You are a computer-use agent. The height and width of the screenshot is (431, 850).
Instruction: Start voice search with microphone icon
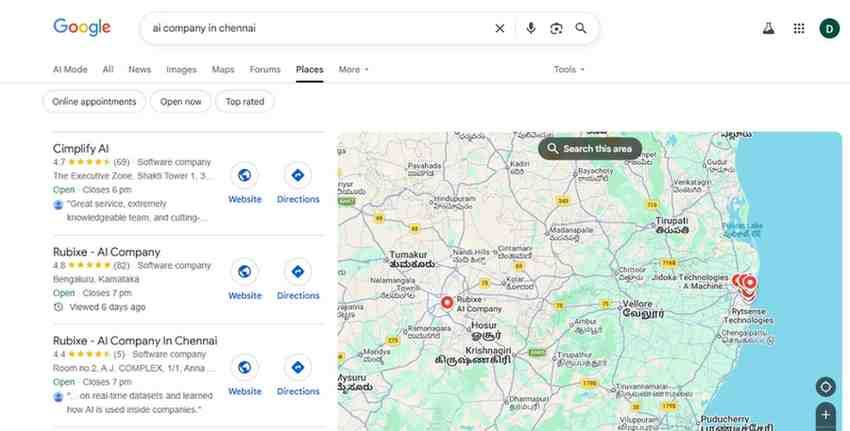(x=531, y=28)
